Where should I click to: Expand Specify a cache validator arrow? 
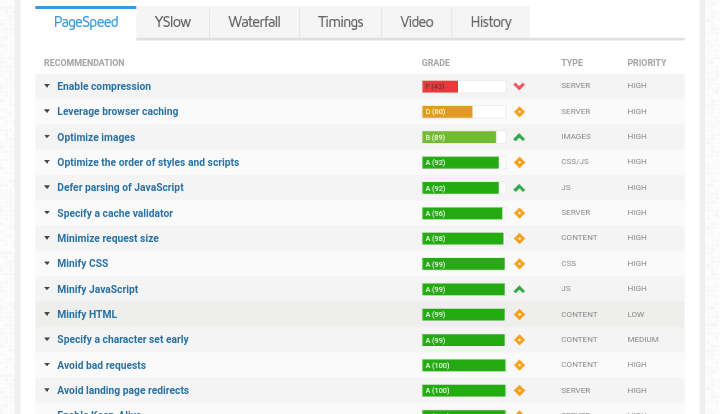pyautogui.click(x=47, y=213)
